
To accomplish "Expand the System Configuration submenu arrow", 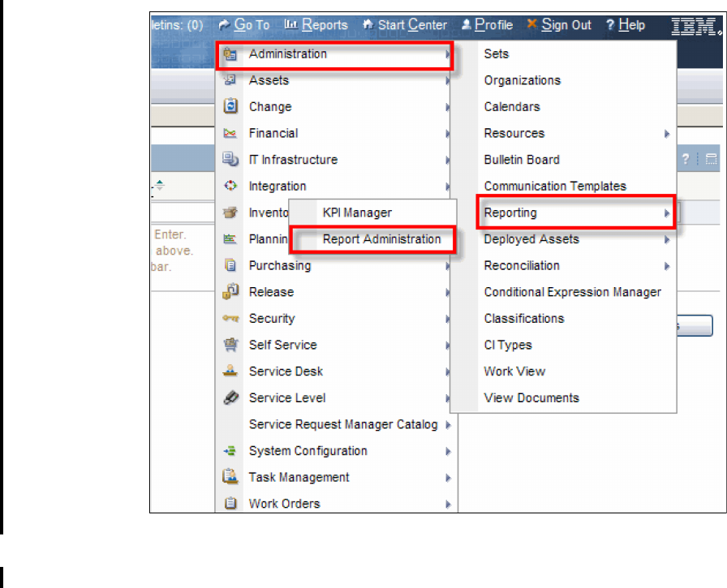I will coord(449,451).
